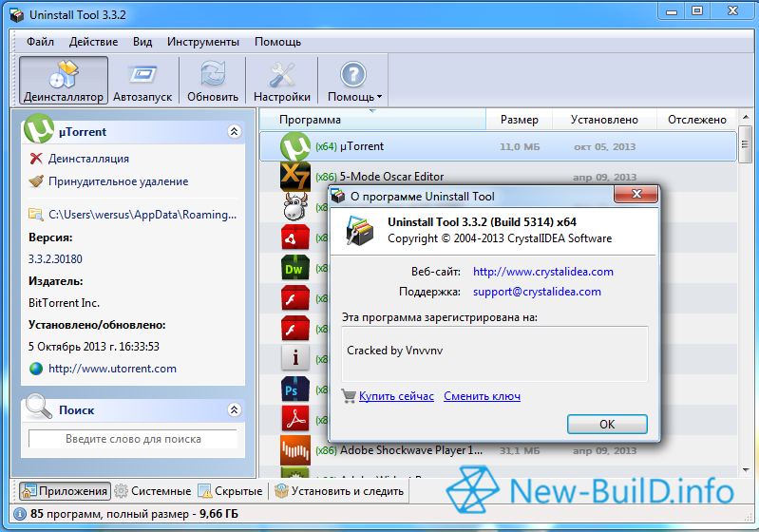Click the version number 3.3.2.30180

point(55,259)
